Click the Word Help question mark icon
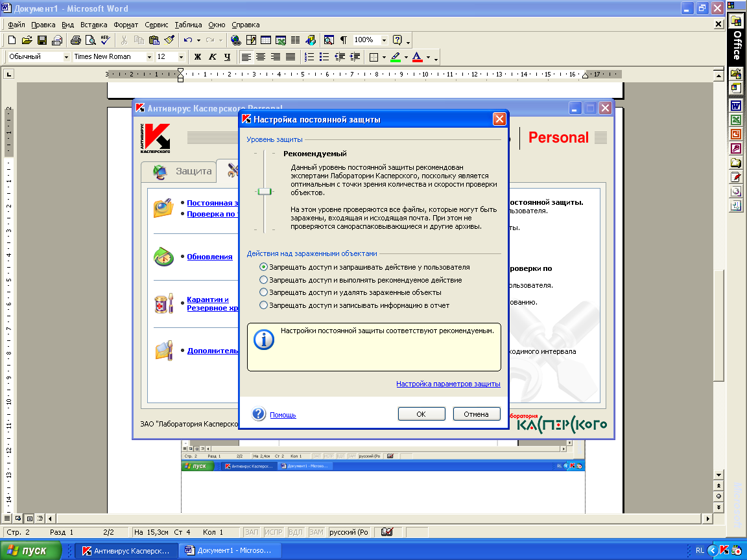Screen dimensions: 747x560 pos(397,40)
